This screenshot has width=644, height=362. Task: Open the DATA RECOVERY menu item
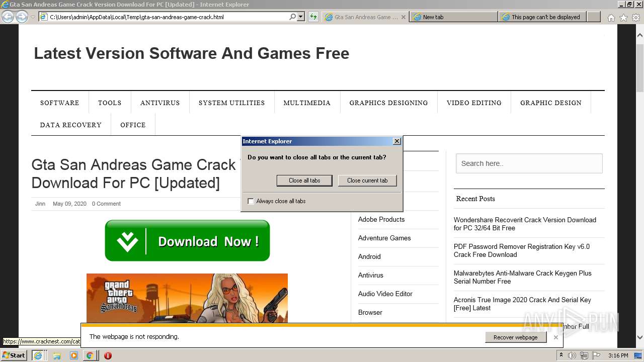[71, 125]
